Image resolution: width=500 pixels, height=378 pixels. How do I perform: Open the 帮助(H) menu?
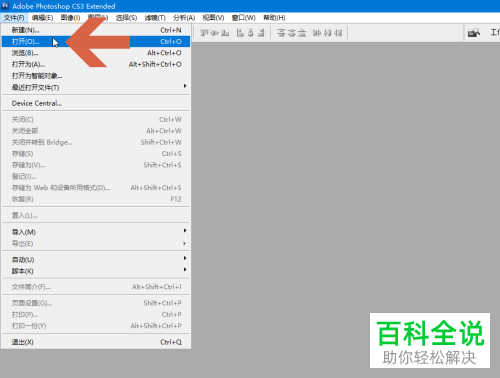click(x=274, y=18)
